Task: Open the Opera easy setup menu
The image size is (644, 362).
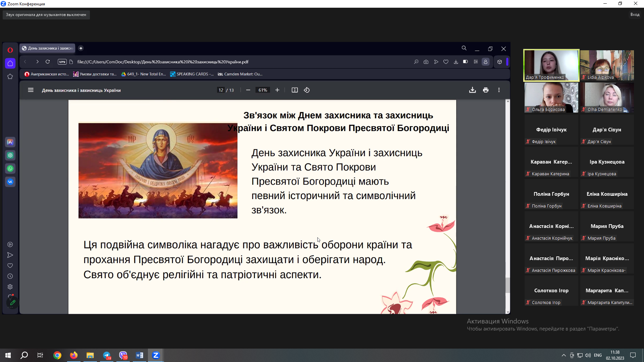Action: pos(475,62)
